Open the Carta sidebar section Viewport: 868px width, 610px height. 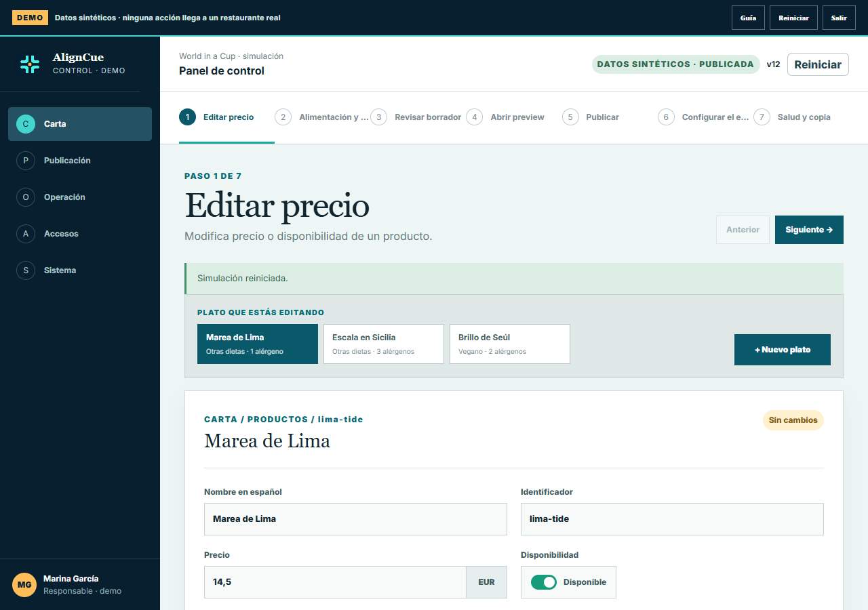80,124
